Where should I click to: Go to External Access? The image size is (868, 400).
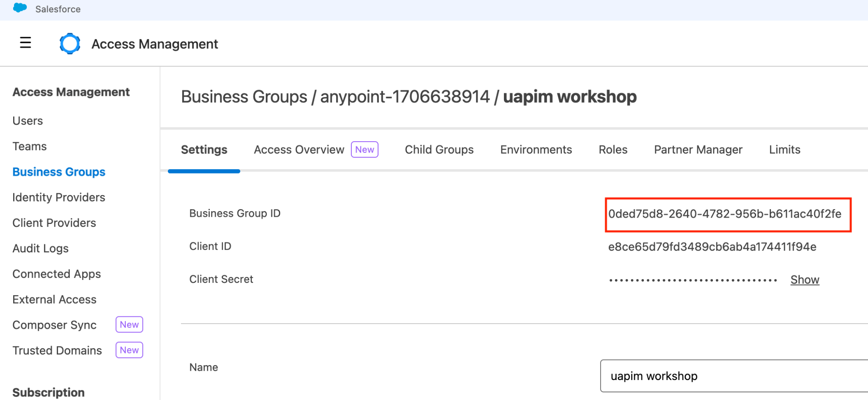[54, 299]
